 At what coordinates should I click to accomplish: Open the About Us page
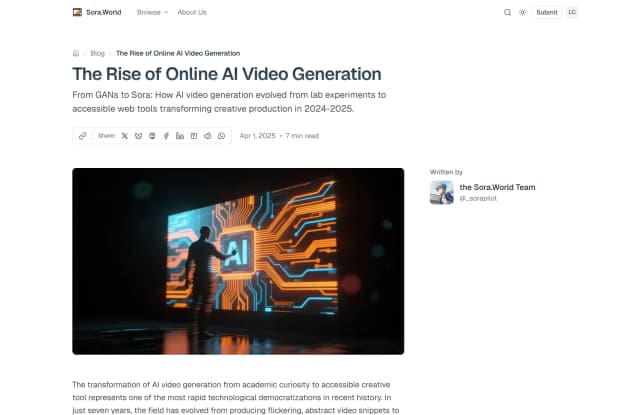point(192,12)
